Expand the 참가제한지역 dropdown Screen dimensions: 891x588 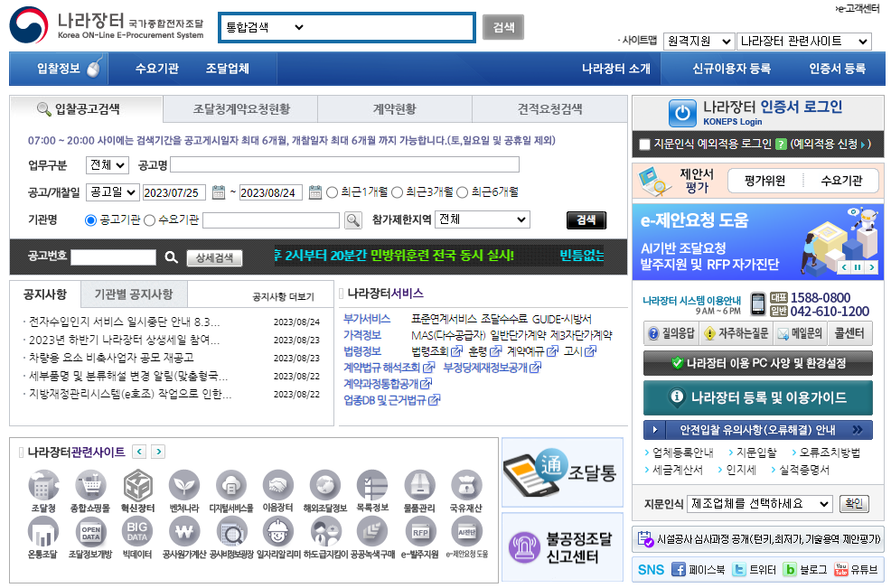coord(483,219)
